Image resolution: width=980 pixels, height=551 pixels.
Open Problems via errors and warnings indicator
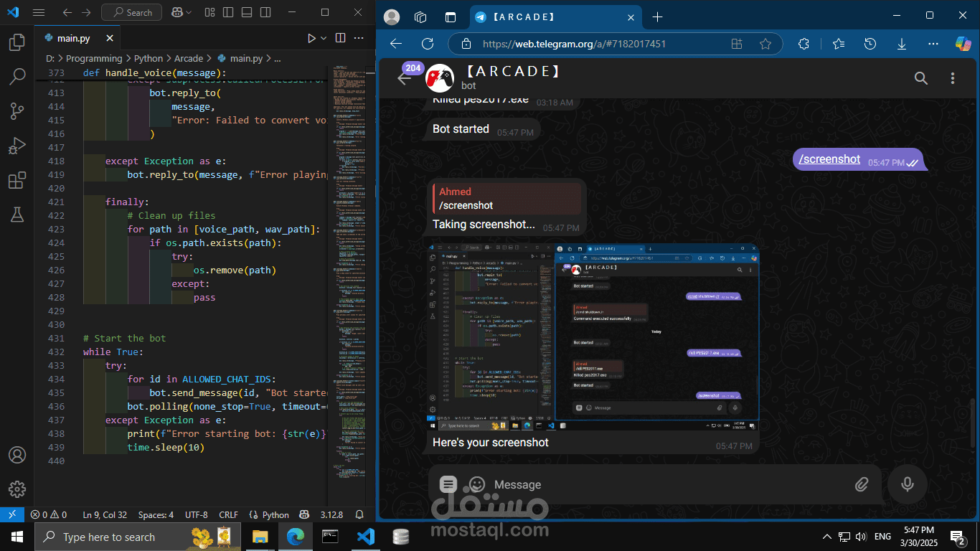pyautogui.click(x=48, y=514)
